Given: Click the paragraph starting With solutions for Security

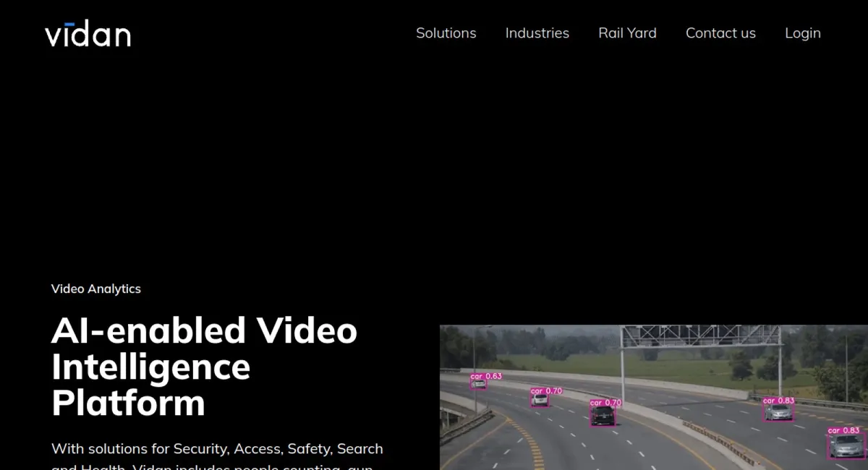Looking at the screenshot, I should tap(217, 456).
